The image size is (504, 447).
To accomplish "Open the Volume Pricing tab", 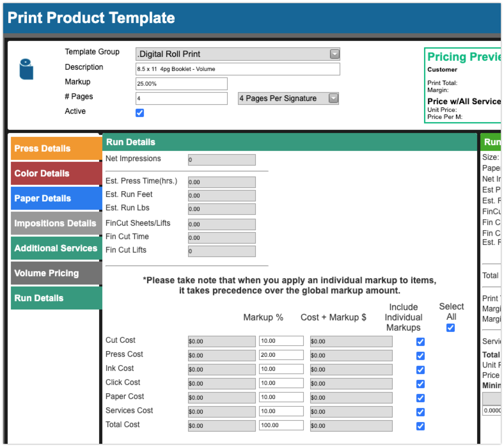I will point(56,273).
